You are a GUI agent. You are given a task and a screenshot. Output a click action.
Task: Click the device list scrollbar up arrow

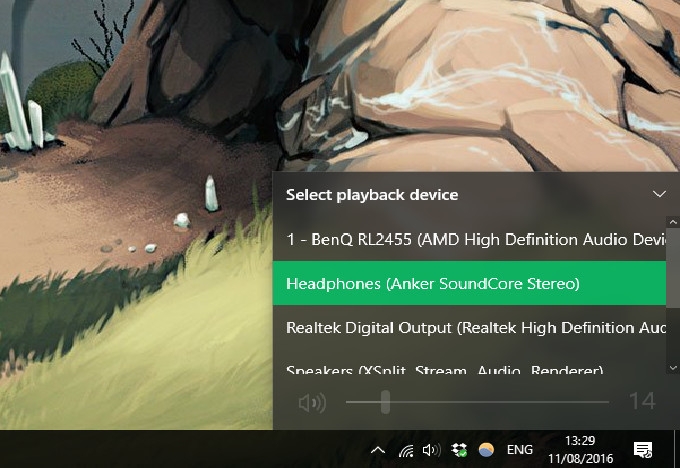click(673, 222)
